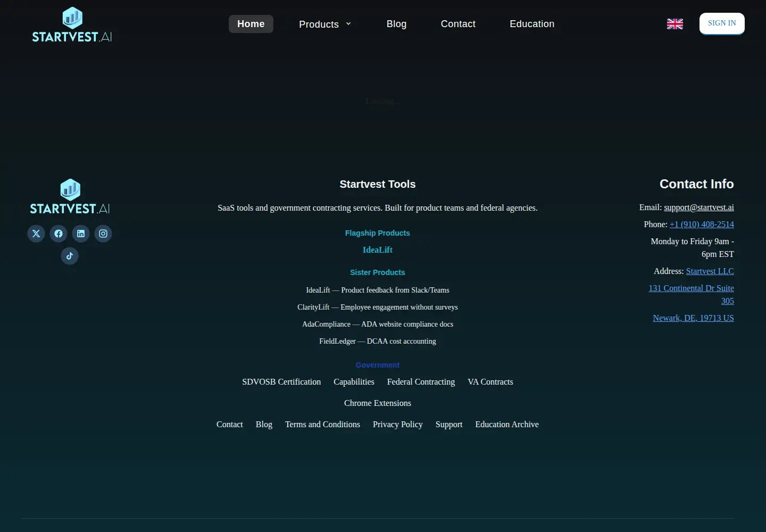Open the footer Contact link
The image size is (766, 532).
230,425
